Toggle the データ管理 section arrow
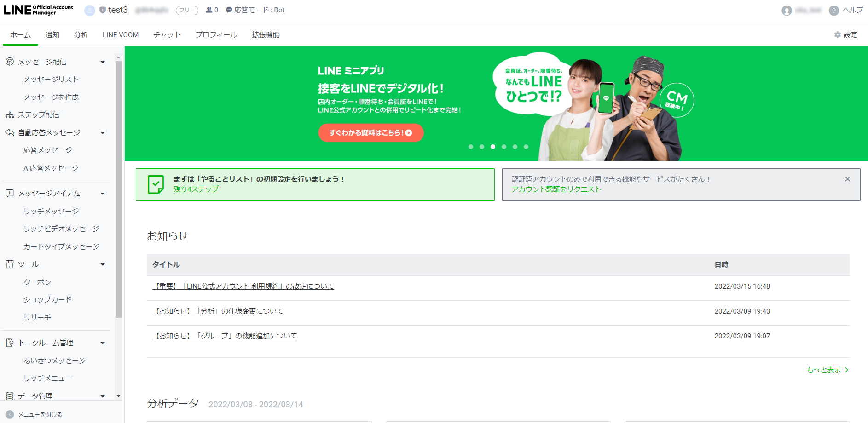The height and width of the screenshot is (423, 868). 103,396
